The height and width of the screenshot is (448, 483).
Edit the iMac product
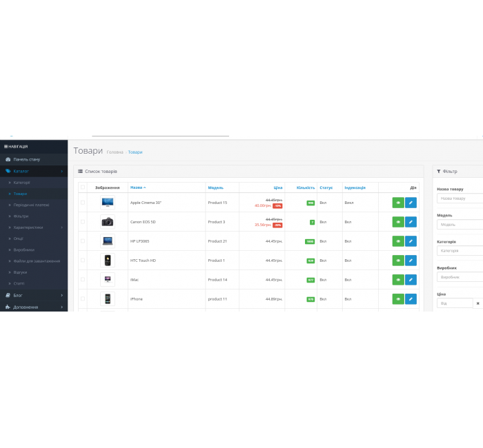click(411, 280)
